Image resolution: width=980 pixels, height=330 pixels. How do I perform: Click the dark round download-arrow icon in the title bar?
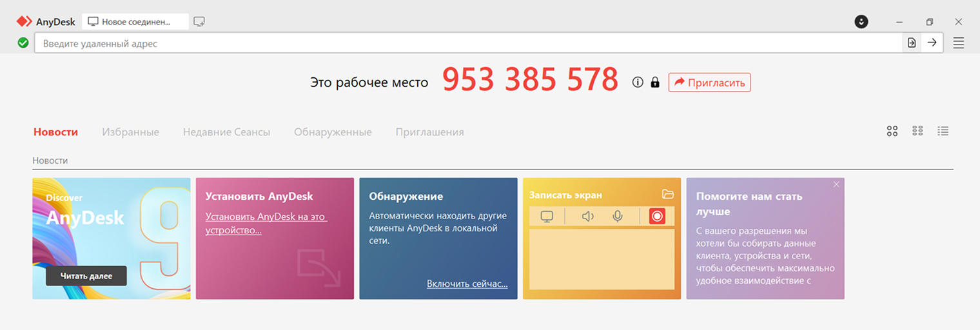(x=861, y=21)
